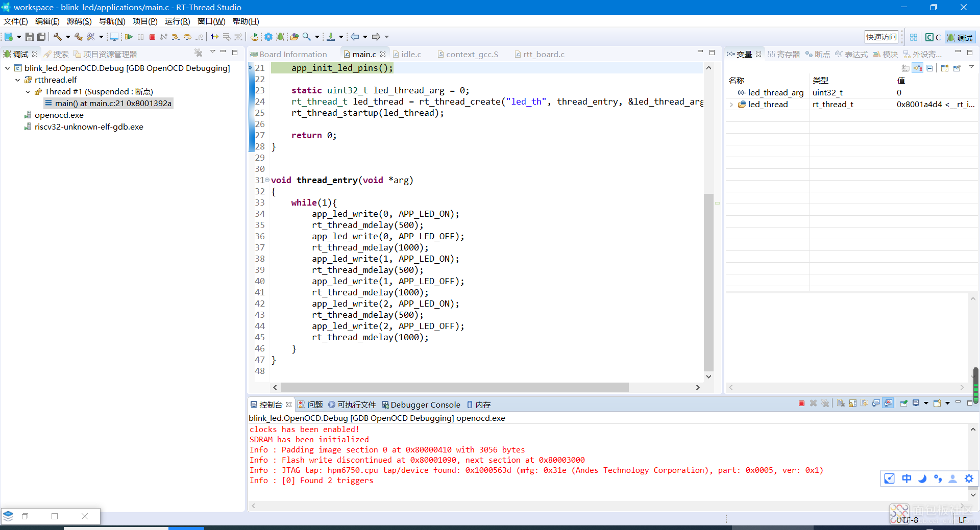The height and width of the screenshot is (530, 980).
Task: Open the Search icon dropdown arrow
Action: pyautogui.click(x=317, y=37)
